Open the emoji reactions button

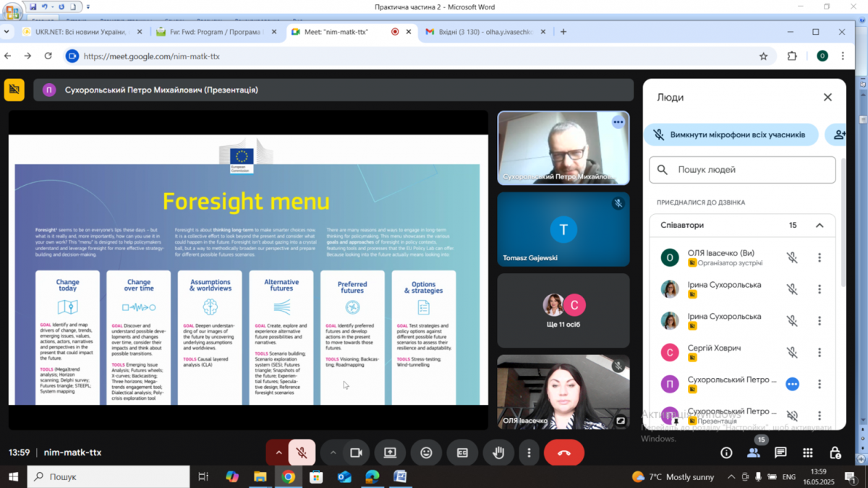(x=426, y=453)
